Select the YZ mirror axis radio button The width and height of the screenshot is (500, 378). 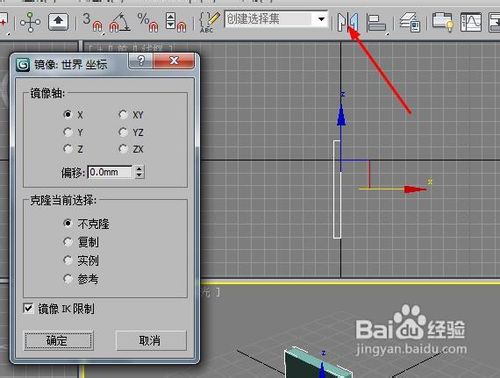(123, 132)
